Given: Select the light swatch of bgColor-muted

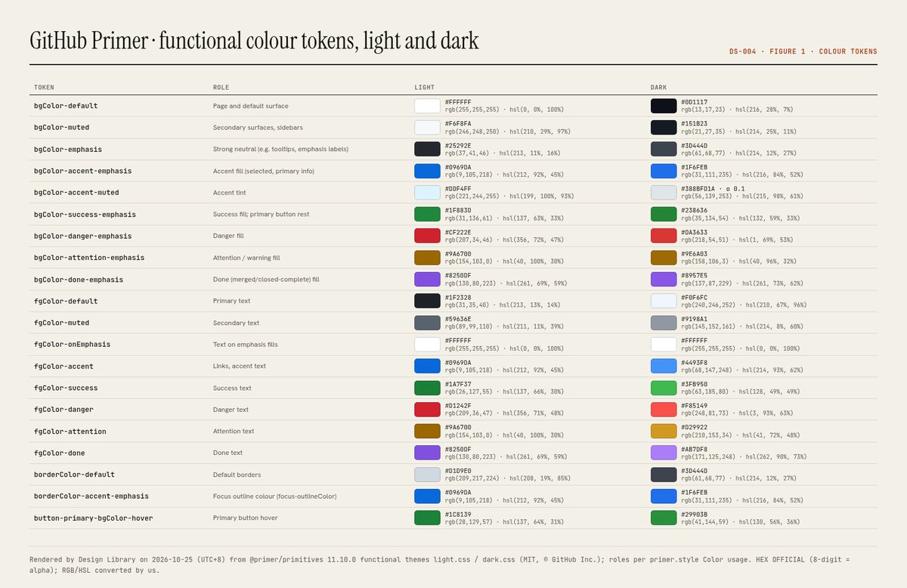Looking at the screenshot, I should [x=427, y=128].
